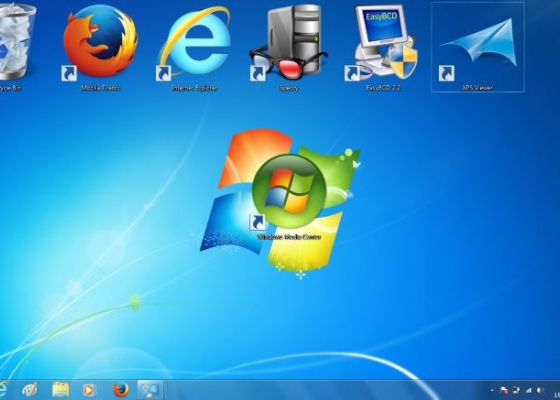Open Paint from the taskbar palette icon

(x=30, y=390)
